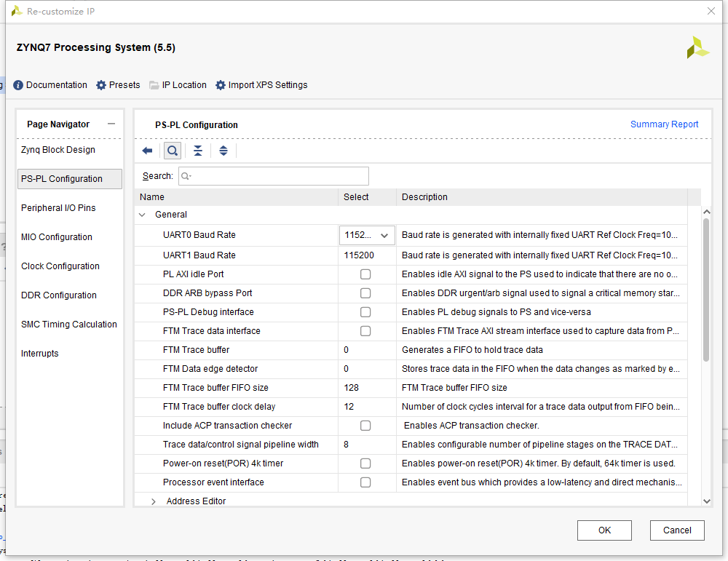Click the UART1 Baud Rate value 115200

tap(359, 255)
